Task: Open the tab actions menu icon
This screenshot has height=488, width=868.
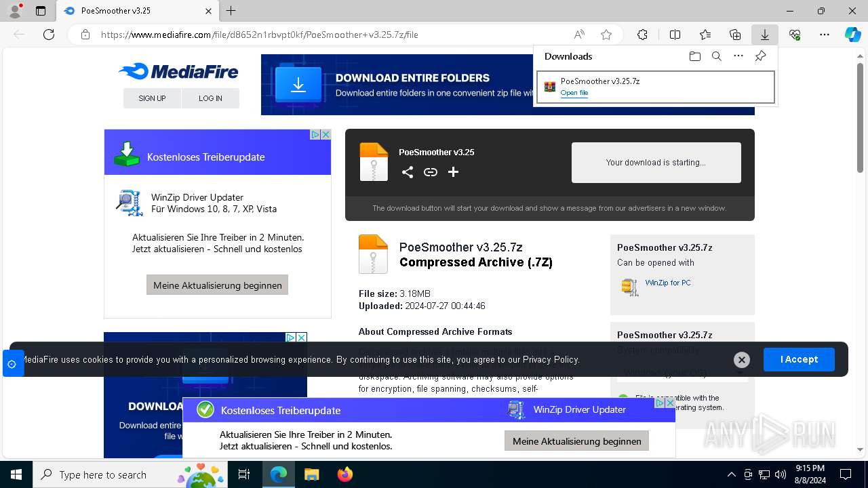Action: tap(41, 11)
